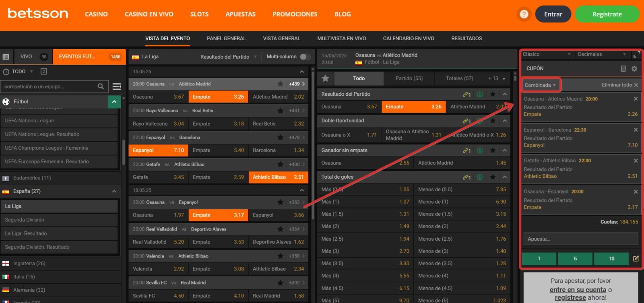Image resolution: width=644 pixels, height=303 pixels.
Task: Collapse the Fútbol sport section
Action: [x=114, y=102]
